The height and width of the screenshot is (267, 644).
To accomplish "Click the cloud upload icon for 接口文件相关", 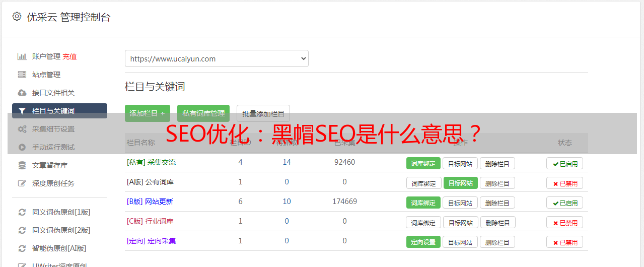I will pyautogui.click(x=22, y=93).
